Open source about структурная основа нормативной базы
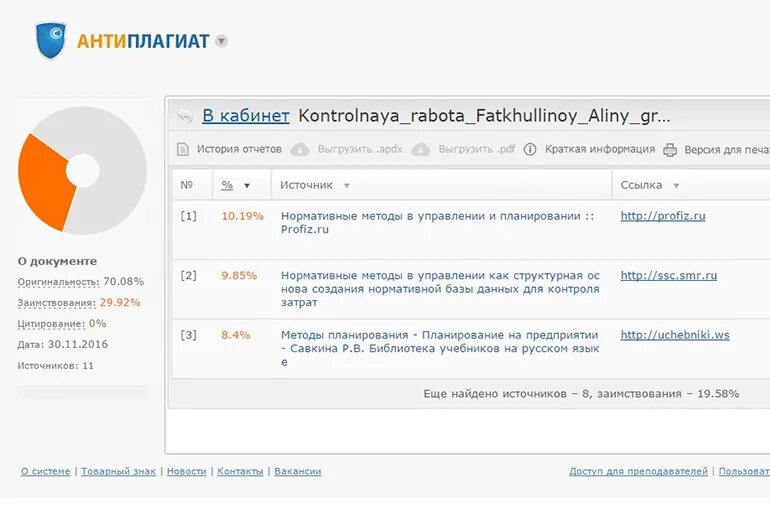Screen dimensions: 770x512 coord(440,289)
